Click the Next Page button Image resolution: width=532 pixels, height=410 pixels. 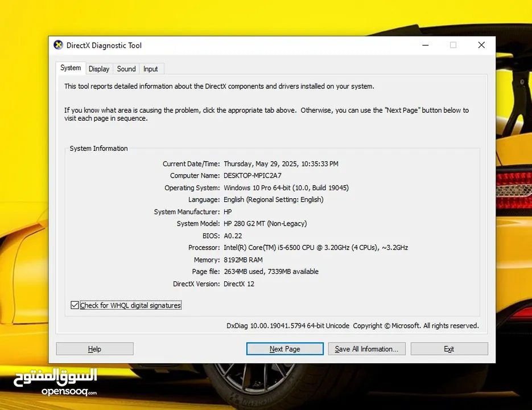tap(284, 349)
